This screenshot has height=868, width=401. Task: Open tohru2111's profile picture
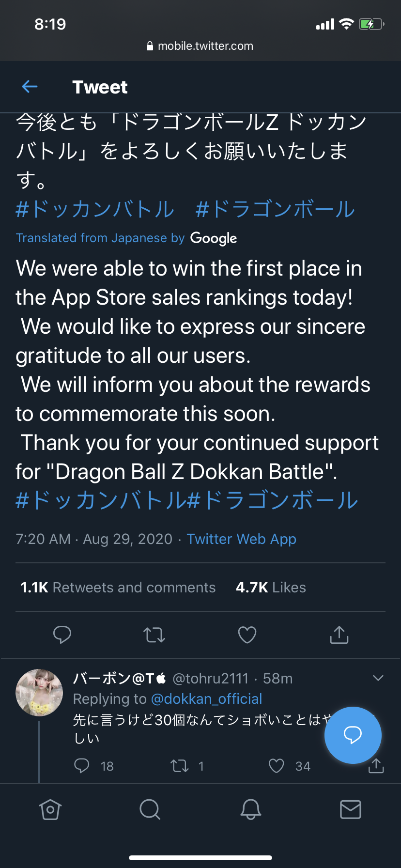pyautogui.click(x=39, y=693)
